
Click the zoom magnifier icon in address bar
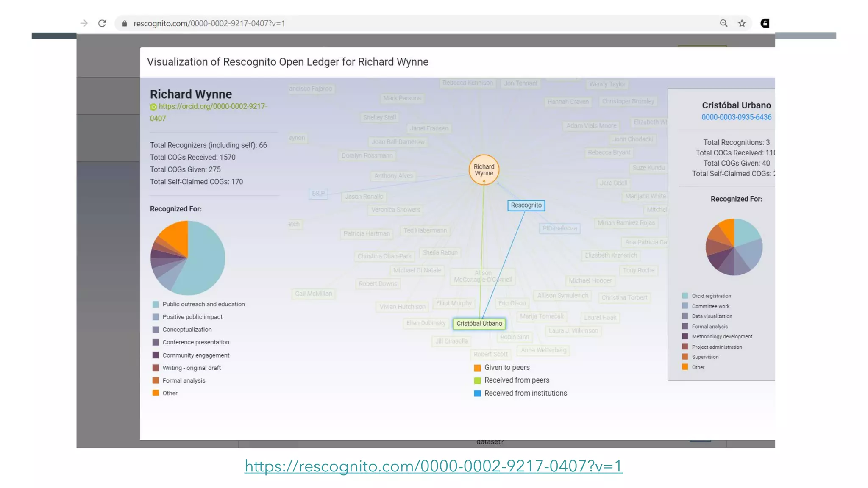723,23
